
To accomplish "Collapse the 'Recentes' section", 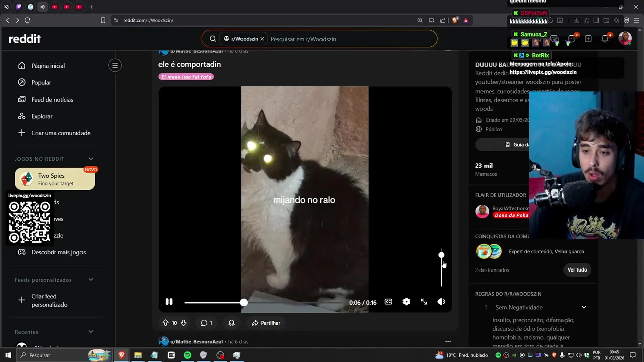I will click(91, 332).
